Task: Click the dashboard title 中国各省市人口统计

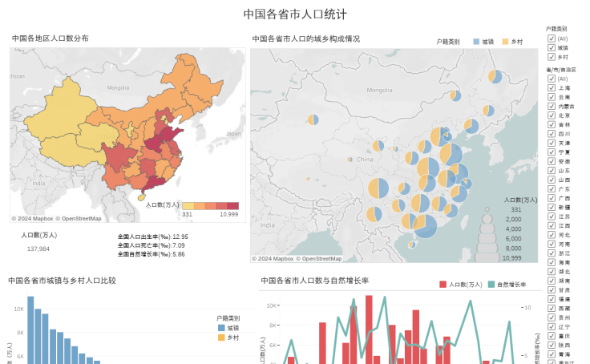Action: click(295, 14)
